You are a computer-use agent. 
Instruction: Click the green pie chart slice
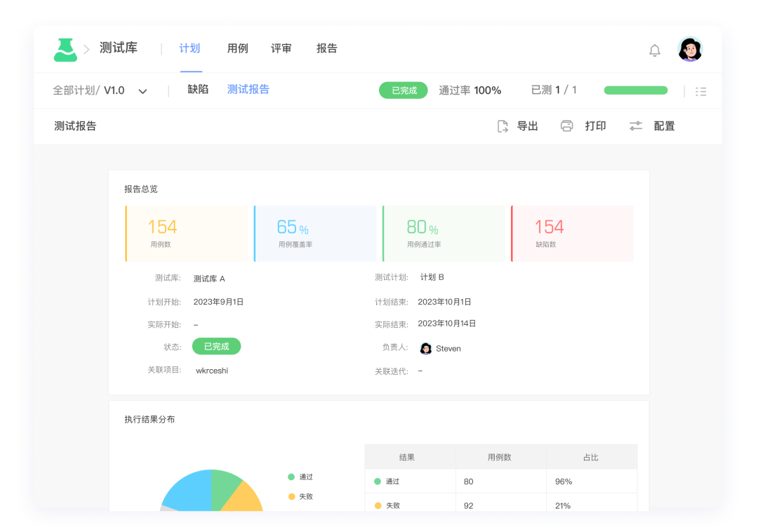[223, 486]
